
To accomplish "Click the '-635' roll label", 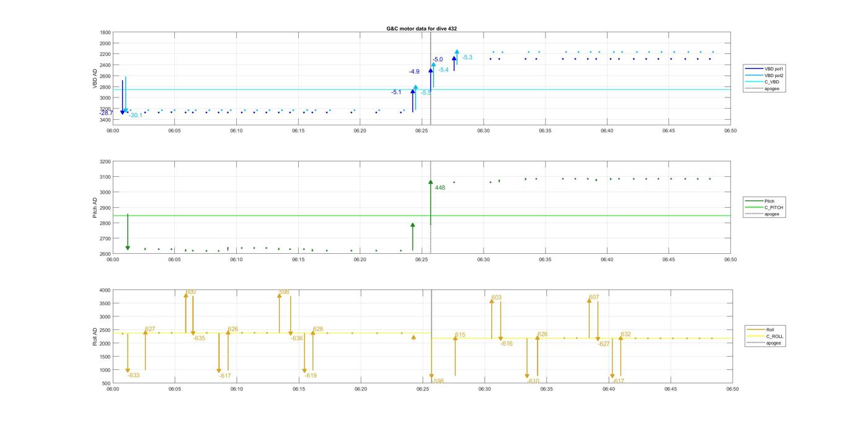I will tap(198, 339).
